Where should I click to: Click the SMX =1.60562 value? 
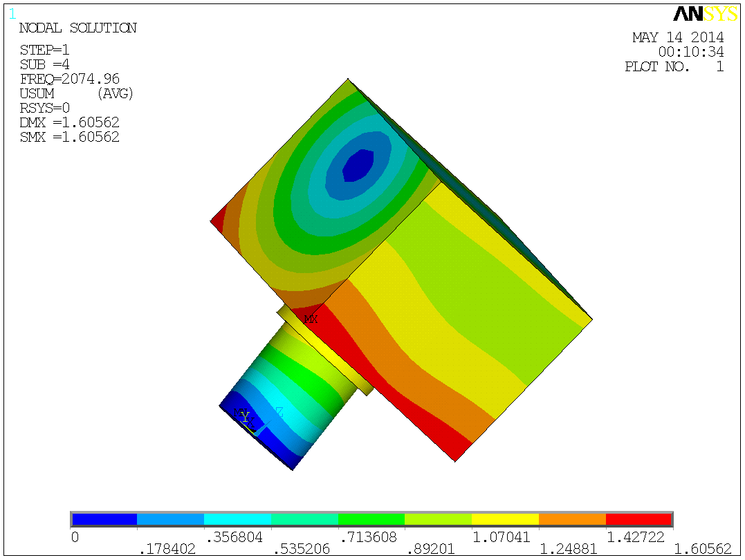[x=69, y=138]
